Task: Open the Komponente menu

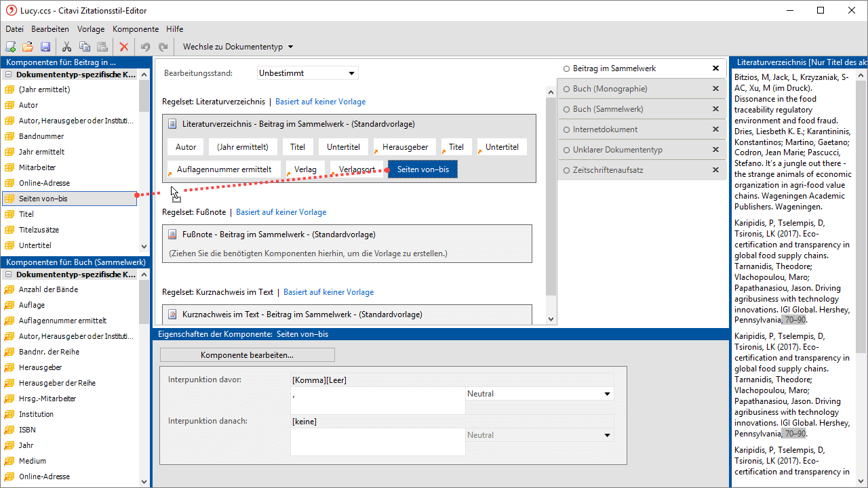Action: point(136,29)
